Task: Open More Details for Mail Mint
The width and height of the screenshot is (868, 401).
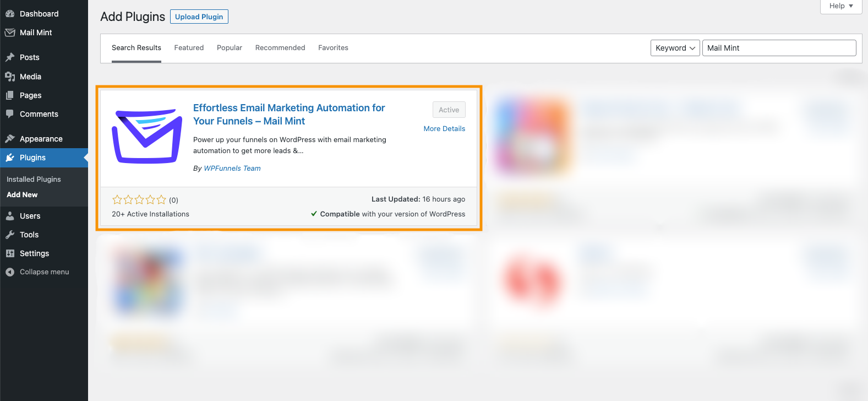Action: (x=444, y=129)
